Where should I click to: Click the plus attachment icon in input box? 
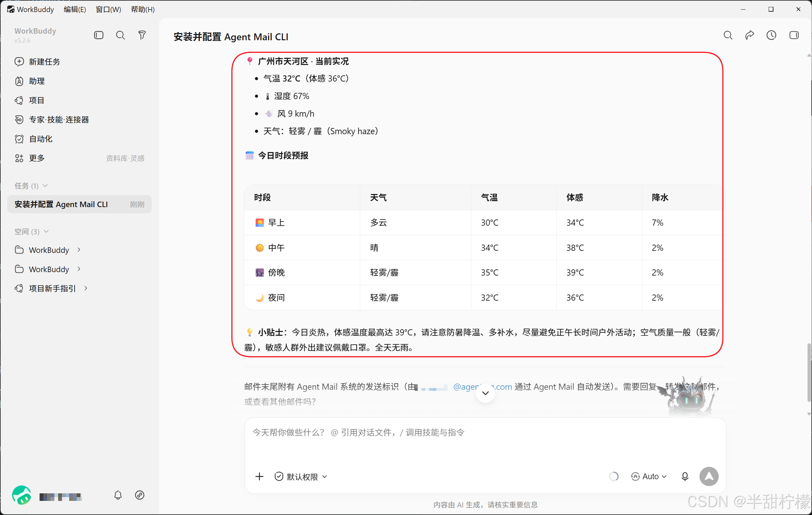259,476
